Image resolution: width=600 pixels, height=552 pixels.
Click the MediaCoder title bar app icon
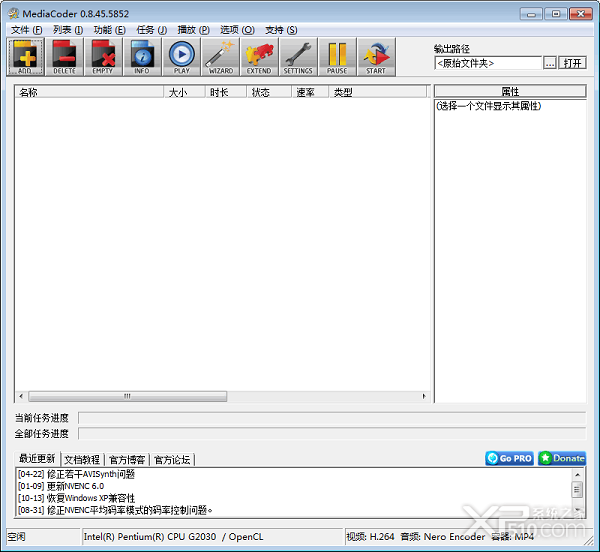coord(14,13)
